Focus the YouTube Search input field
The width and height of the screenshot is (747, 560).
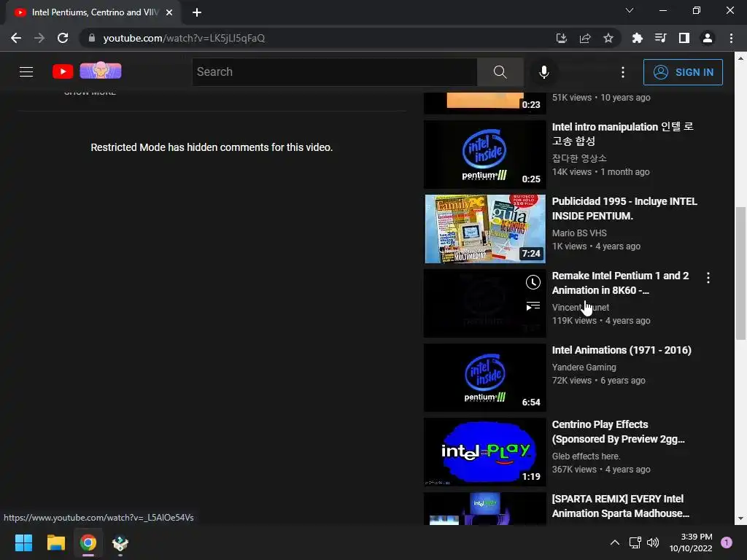335,72
